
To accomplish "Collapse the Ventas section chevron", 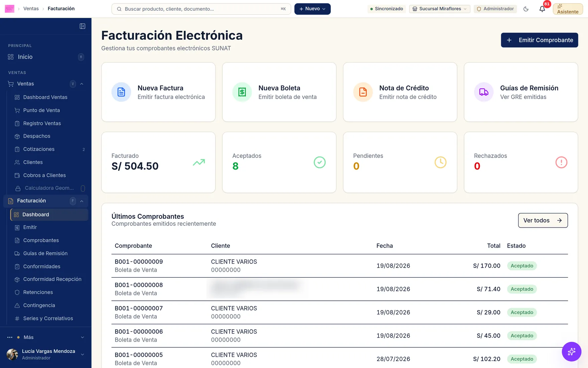I will [82, 84].
